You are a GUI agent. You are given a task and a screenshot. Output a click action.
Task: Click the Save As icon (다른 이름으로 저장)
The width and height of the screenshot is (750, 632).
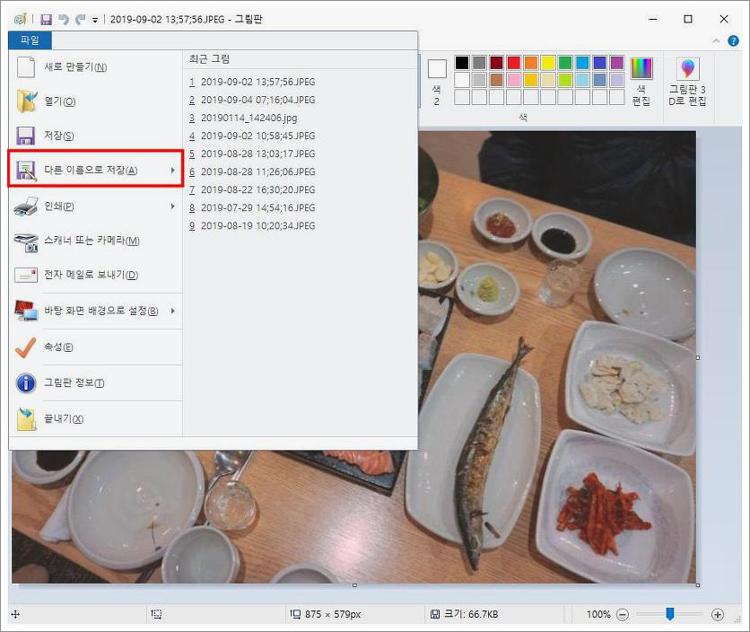26,170
